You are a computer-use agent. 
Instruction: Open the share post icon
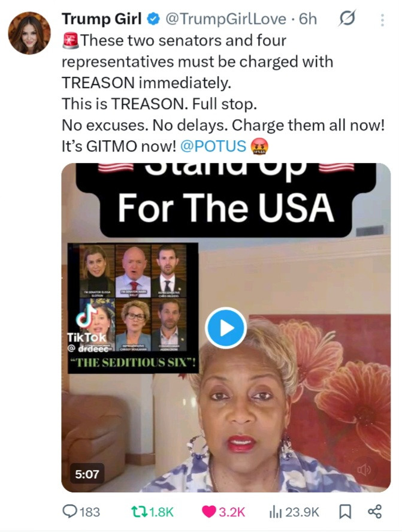tap(375, 511)
